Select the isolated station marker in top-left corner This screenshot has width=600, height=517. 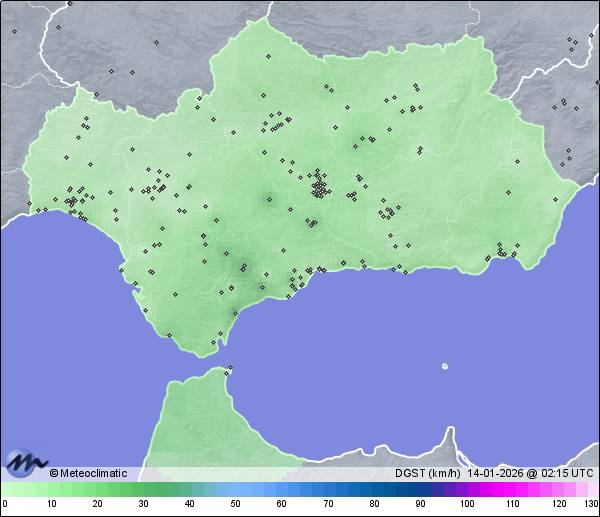(x=14, y=31)
